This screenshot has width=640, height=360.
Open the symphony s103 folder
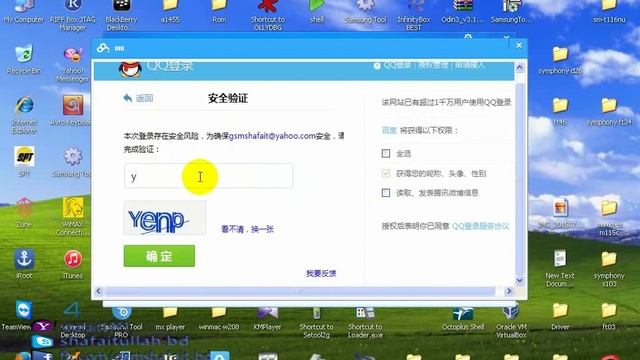(609, 269)
